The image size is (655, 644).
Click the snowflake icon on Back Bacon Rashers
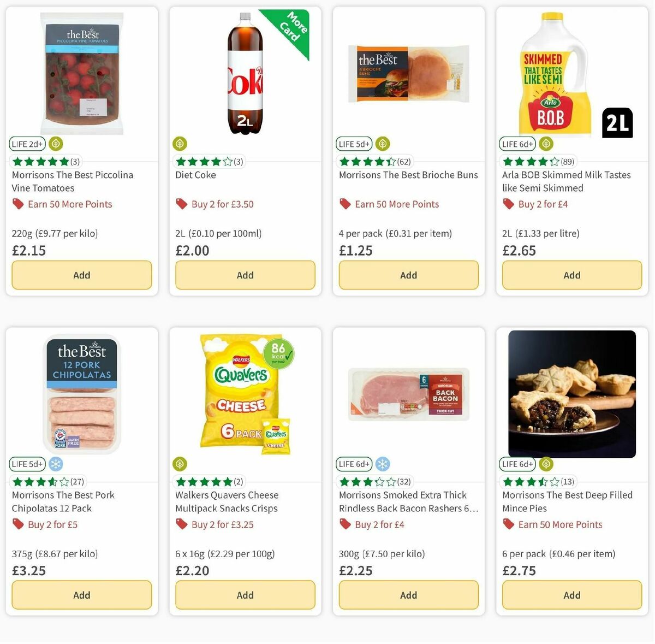pyautogui.click(x=384, y=464)
